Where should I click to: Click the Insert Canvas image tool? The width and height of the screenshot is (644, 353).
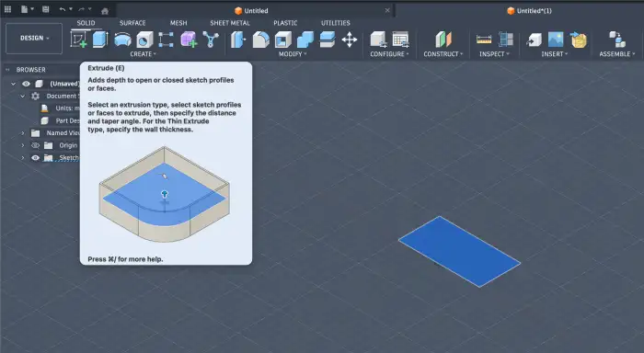(556, 40)
